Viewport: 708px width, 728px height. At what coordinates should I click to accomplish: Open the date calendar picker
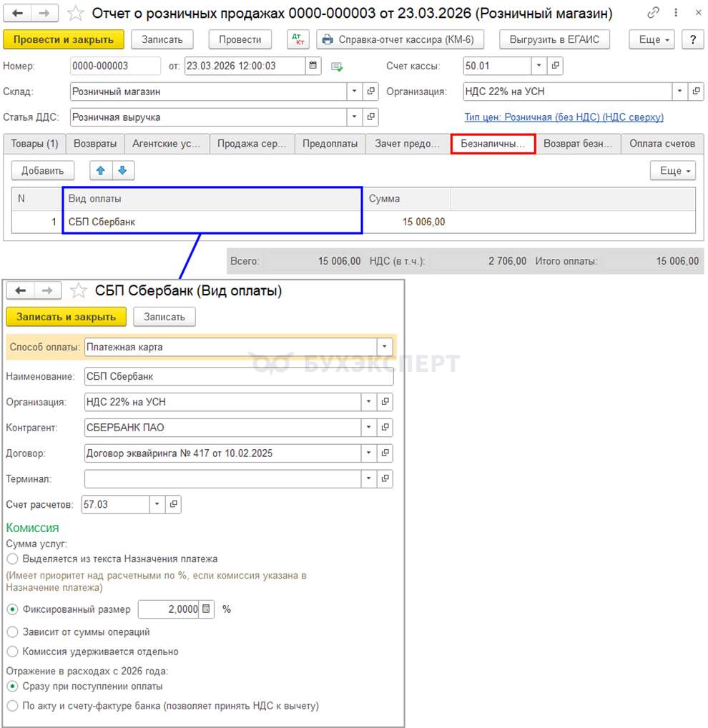313,66
